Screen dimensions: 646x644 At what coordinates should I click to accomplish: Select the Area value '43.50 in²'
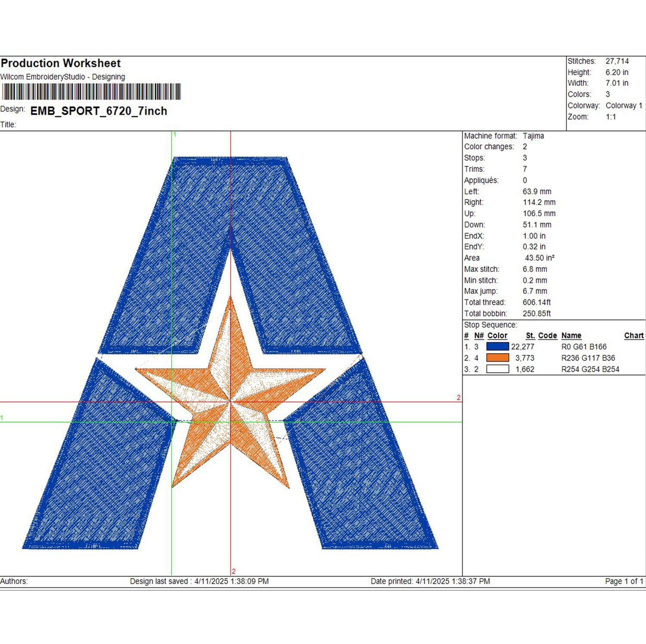pos(540,258)
